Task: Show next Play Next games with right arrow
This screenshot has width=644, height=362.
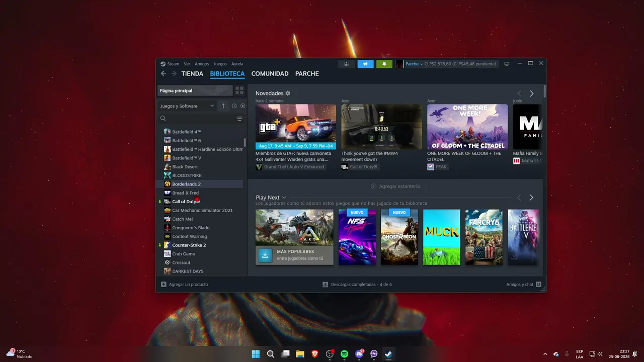Action: tap(531, 198)
